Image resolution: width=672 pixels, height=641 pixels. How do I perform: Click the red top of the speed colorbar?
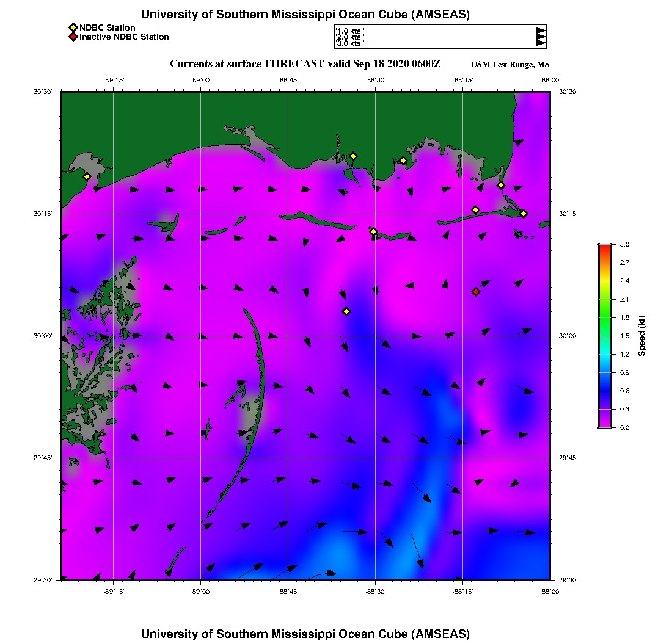point(605,248)
